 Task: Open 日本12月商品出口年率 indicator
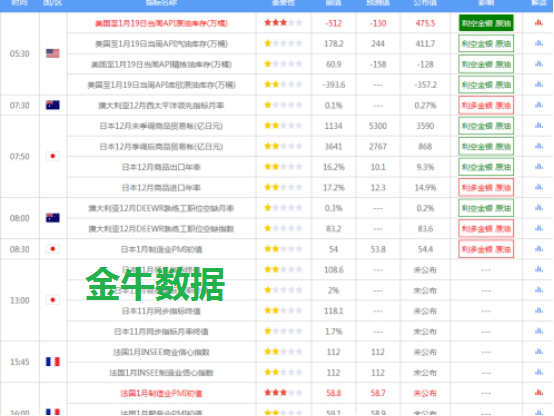[x=161, y=167]
